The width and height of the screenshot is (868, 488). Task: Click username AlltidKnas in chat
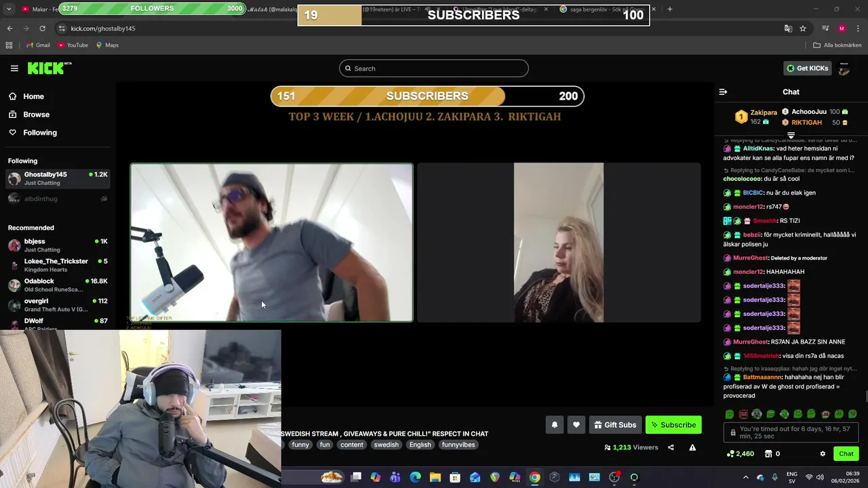pos(757,148)
